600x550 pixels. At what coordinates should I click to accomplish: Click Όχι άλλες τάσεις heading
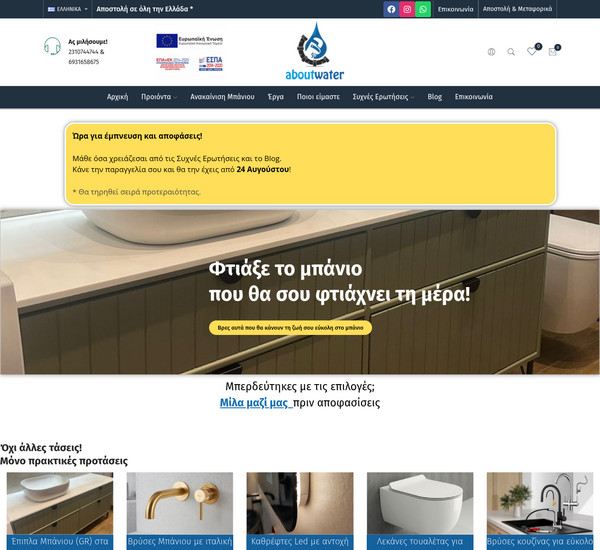(41, 448)
